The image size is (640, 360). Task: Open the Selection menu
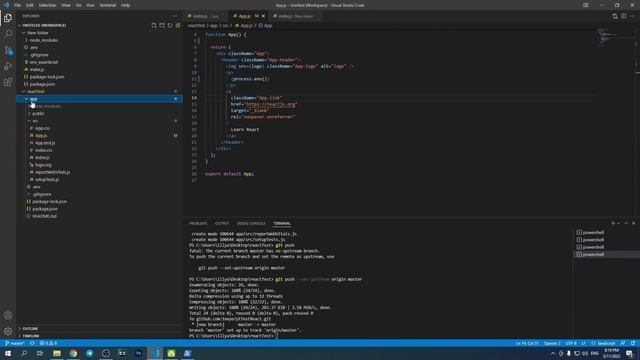click(x=47, y=5)
